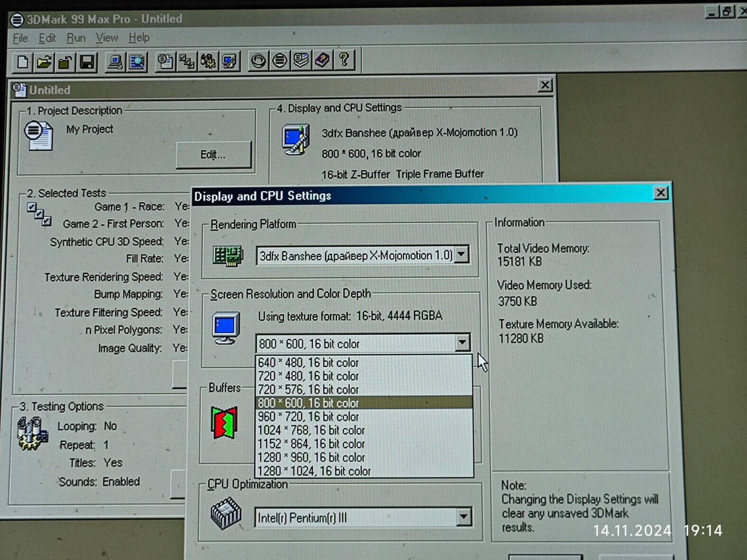Click the round 3DMark logo toolbar icon
The height and width of the screenshot is (560, 747).
click(280, 61)
